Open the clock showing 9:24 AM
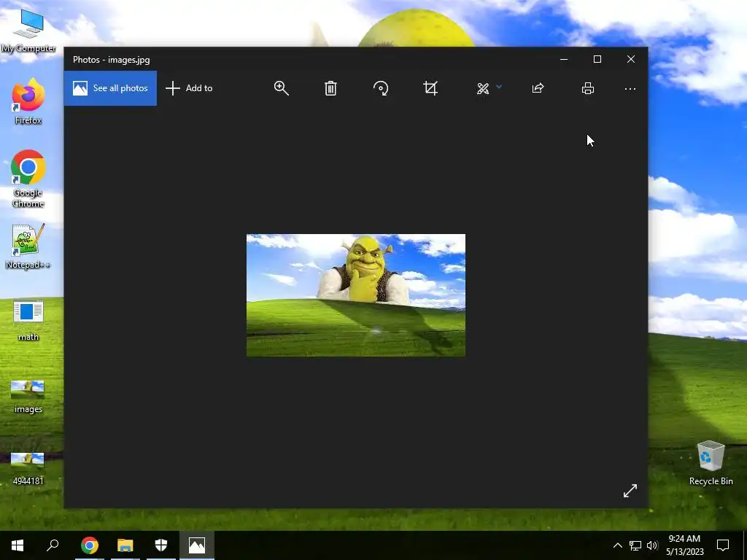This screenshot has height=560, width=747. (x=684, y=545)
